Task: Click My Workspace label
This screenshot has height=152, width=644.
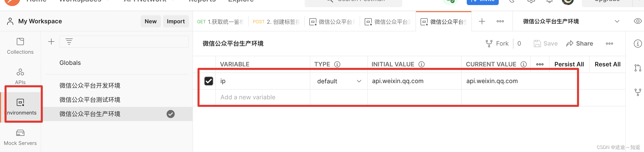Action: (x=40, y=21)
